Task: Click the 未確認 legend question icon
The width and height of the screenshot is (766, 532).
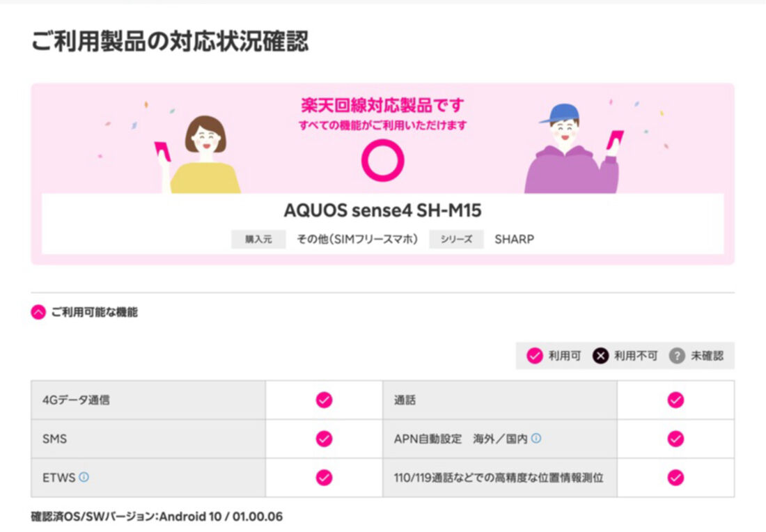Action: 677,356
